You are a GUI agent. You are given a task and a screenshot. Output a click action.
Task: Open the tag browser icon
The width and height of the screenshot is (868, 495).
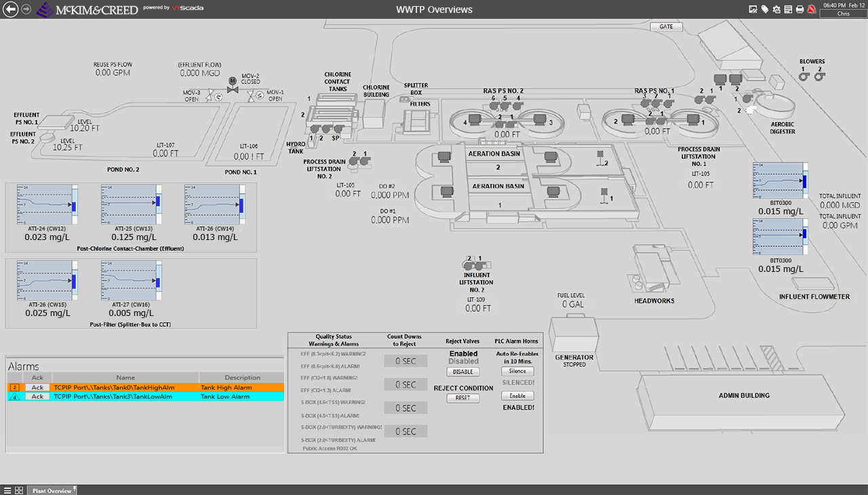click(x=765, y=9)
